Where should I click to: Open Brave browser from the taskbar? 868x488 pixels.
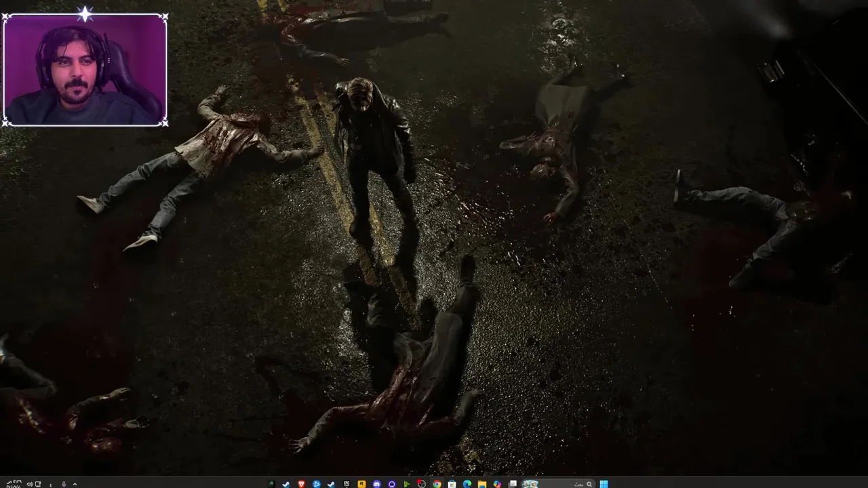301,484
